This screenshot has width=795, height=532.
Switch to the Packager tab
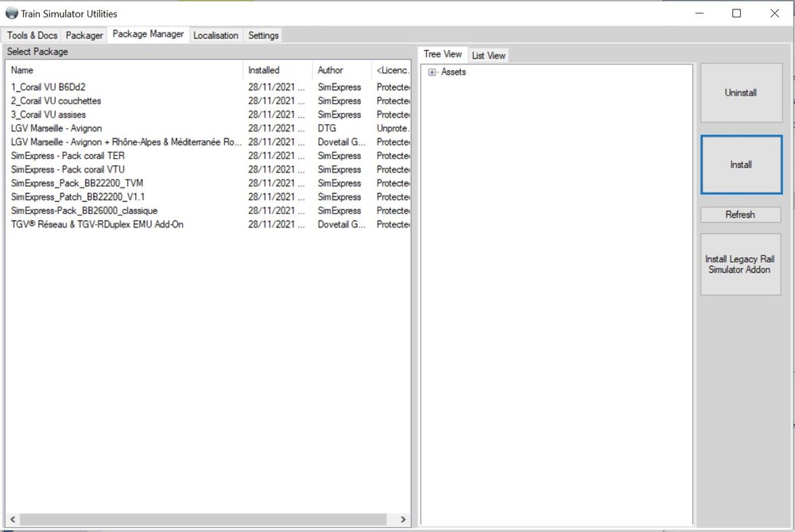(x=84, y=36)
